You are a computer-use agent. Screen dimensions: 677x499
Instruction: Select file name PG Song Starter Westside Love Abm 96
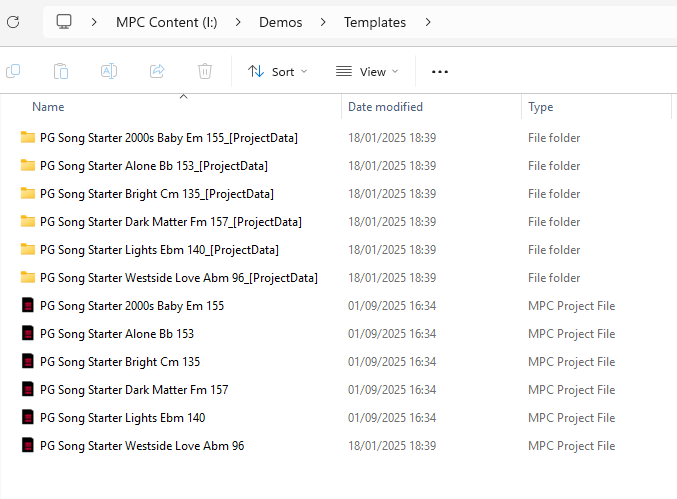(142, 446)
